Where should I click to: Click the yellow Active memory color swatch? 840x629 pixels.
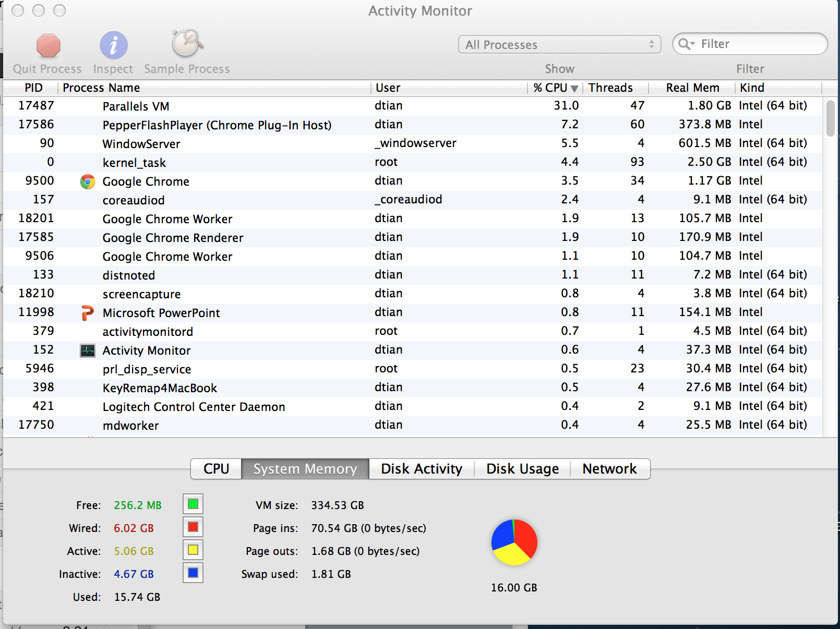tap(193, 550)
